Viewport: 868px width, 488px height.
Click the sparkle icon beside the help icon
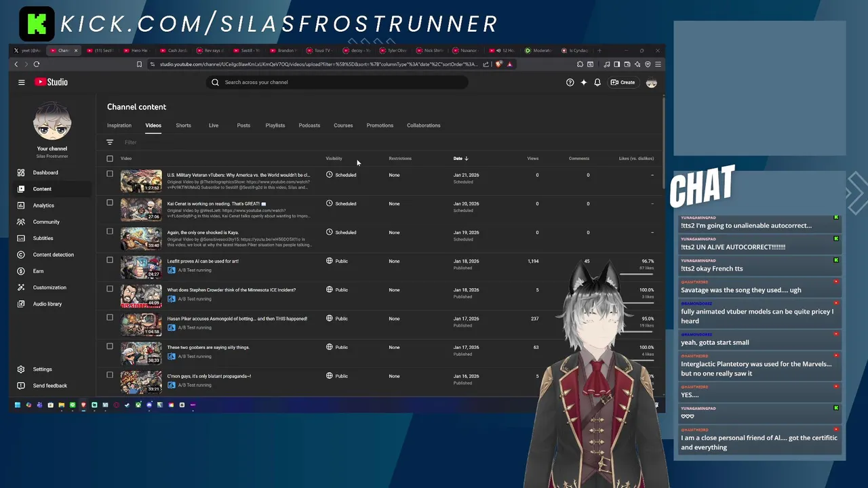tap(583, 82)
